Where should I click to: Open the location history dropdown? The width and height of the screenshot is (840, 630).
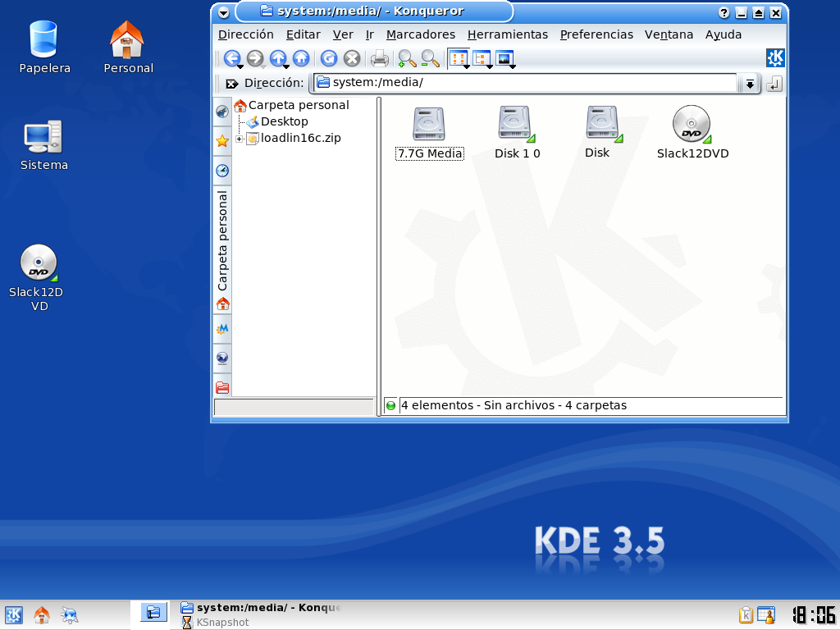(750, 84)
